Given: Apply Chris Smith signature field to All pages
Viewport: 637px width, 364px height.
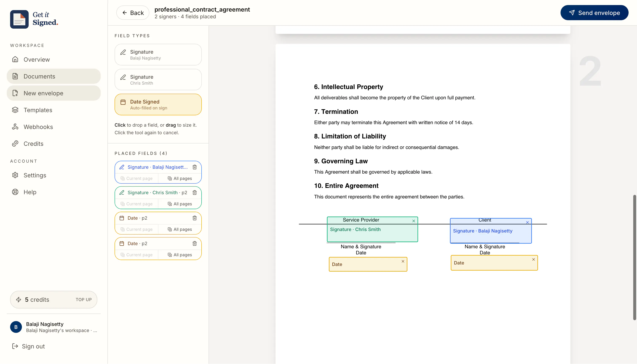Looking at the screenshot, I should (180, 204).
